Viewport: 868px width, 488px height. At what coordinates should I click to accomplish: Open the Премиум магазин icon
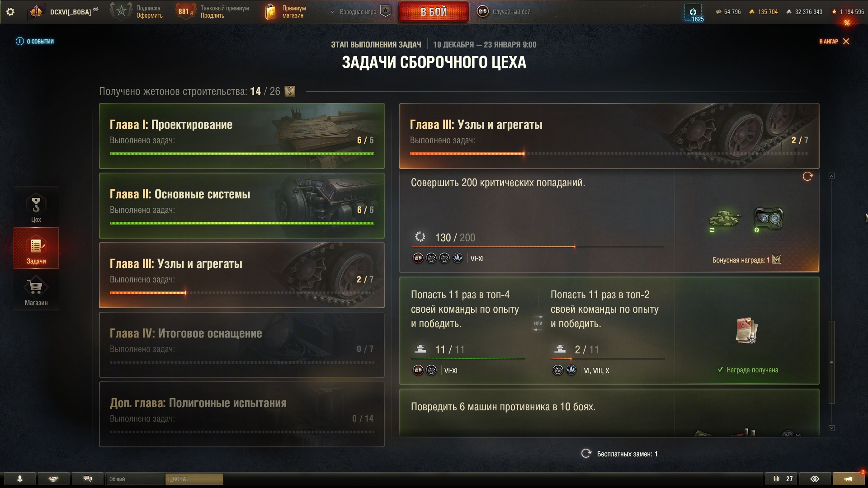tap(270, 12)
